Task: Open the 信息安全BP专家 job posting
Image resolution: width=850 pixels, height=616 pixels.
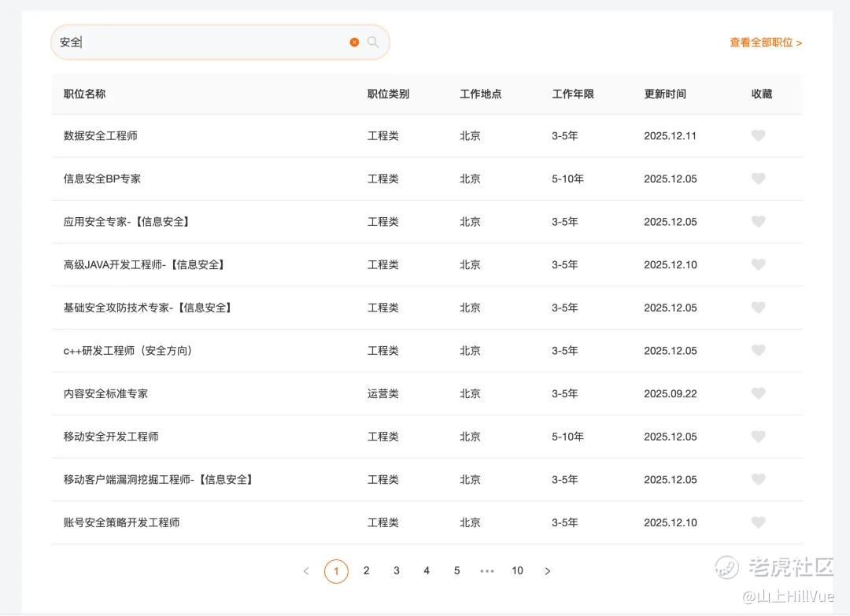Action: pyautogui.click(x=102, y=179)
